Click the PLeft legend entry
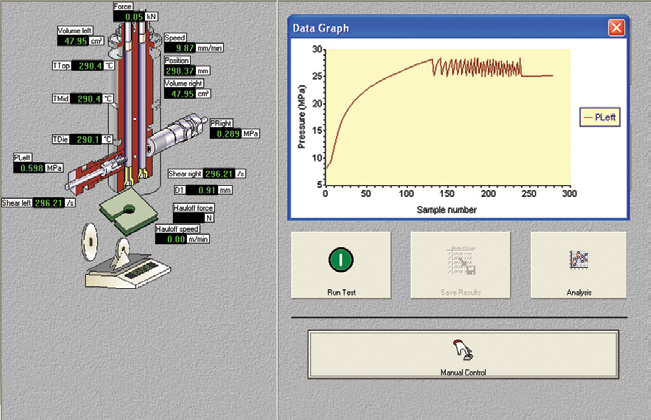Screen dimensions: 651x420 600,117
